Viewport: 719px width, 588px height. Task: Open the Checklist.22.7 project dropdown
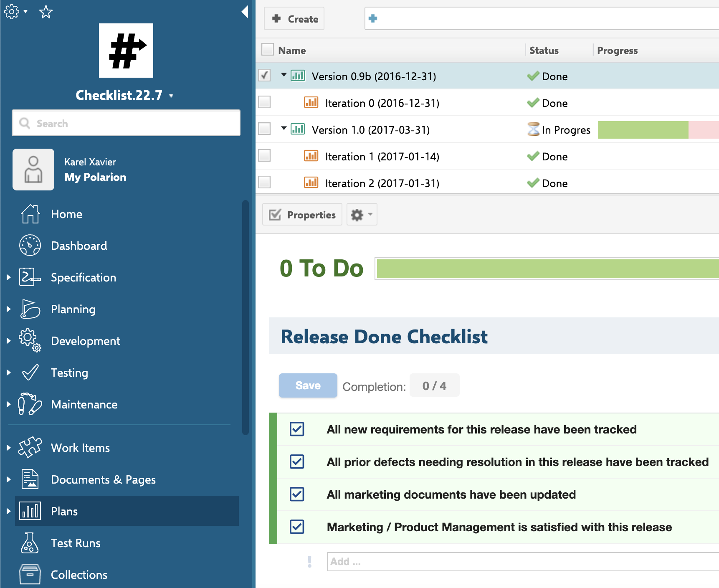coord(171,96)
